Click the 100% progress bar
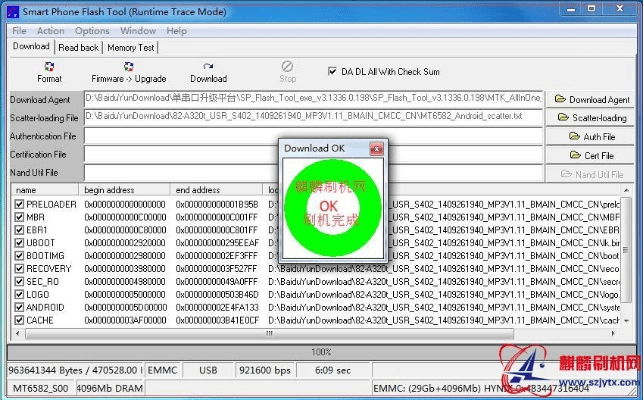 tap(321, 352)
